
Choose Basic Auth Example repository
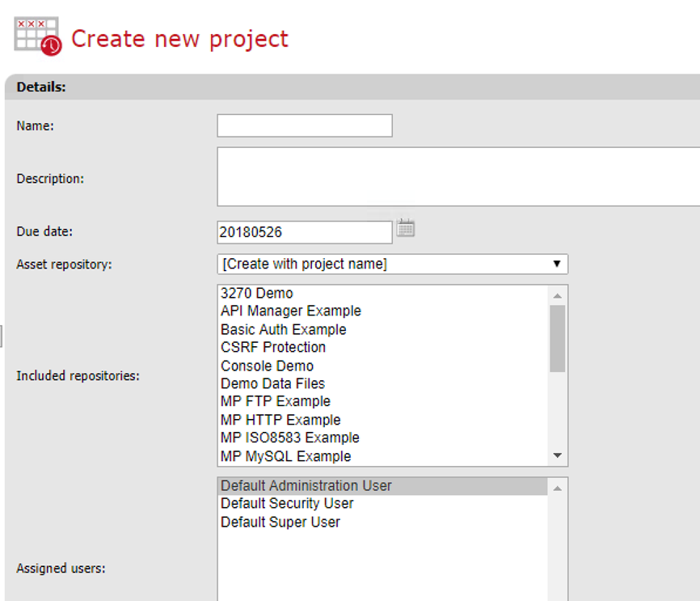(284, 329)
